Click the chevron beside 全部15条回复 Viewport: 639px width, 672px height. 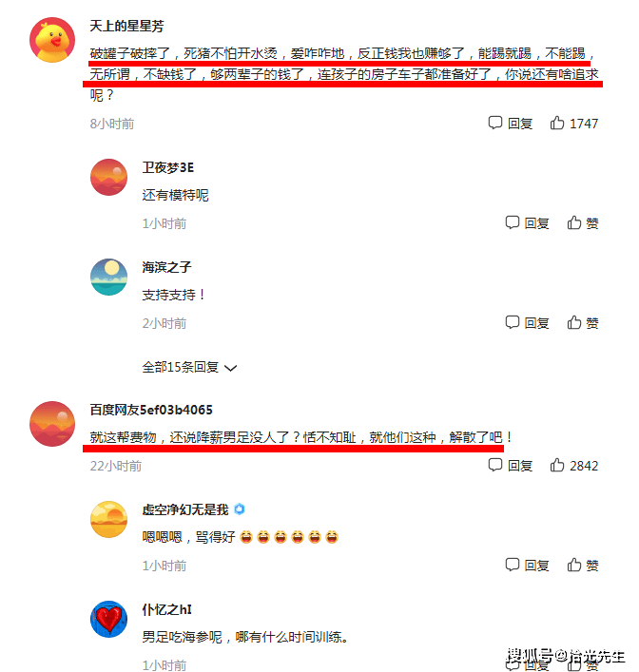click(231, 368)
